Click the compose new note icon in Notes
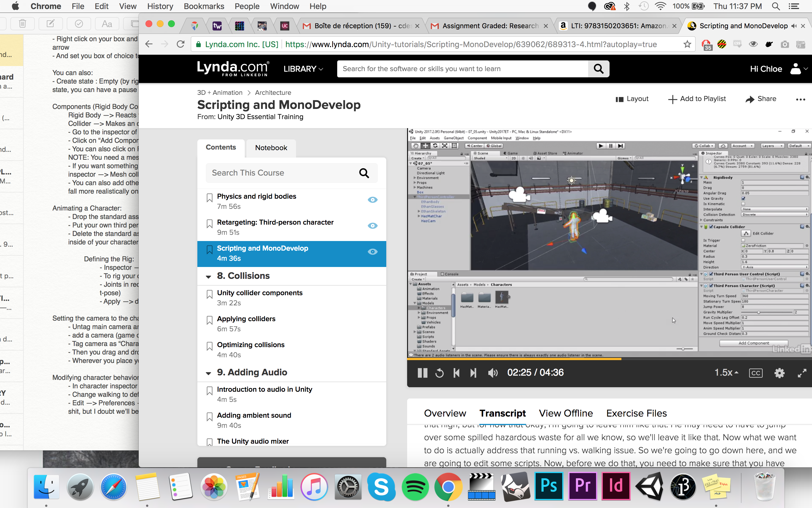This screenshot has height=508, width=812. coord(51,23)
